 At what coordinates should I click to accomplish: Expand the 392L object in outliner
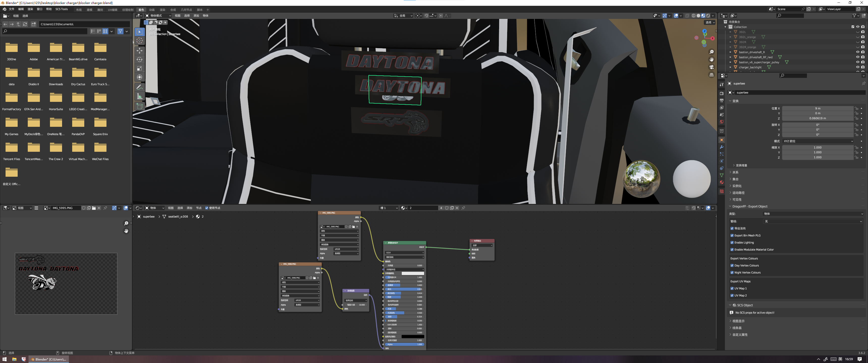[730, 32]
